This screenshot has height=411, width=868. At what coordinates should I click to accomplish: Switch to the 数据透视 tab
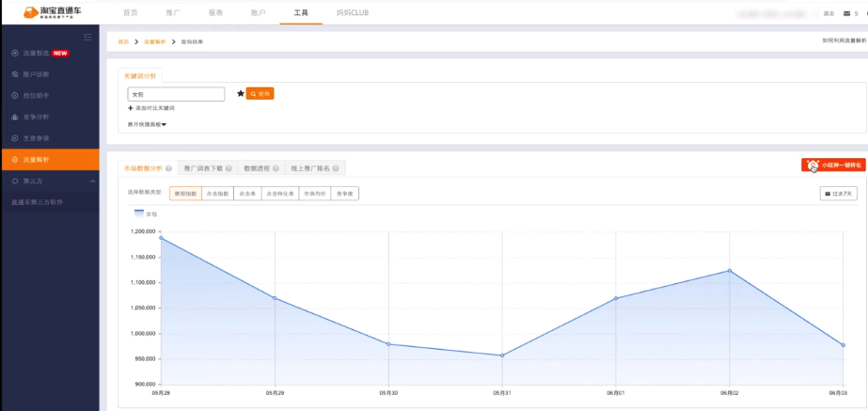260,168
